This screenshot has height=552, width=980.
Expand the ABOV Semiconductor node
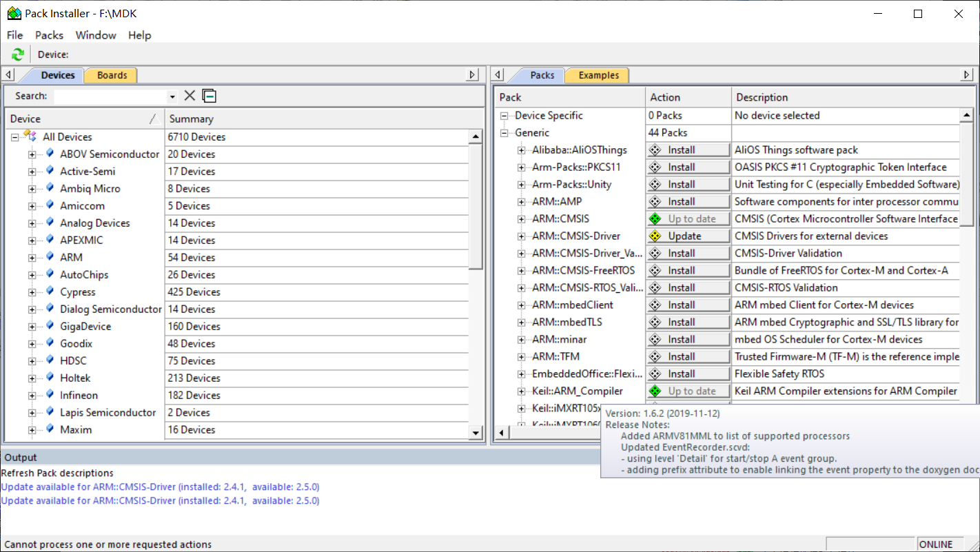(x=32, y=154)
